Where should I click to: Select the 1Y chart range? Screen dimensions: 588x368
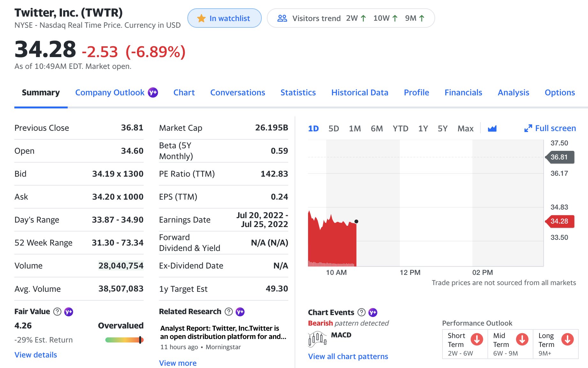(x=423, y=129)
